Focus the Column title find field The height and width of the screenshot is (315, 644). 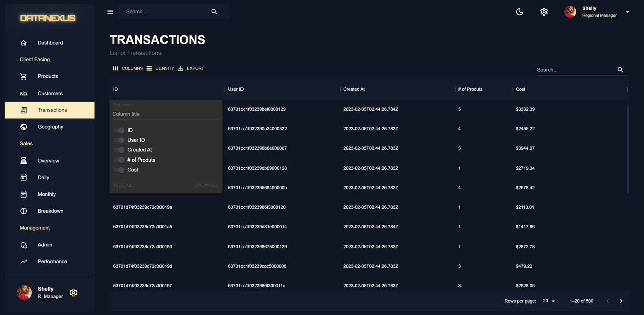(x=166, y=114)
